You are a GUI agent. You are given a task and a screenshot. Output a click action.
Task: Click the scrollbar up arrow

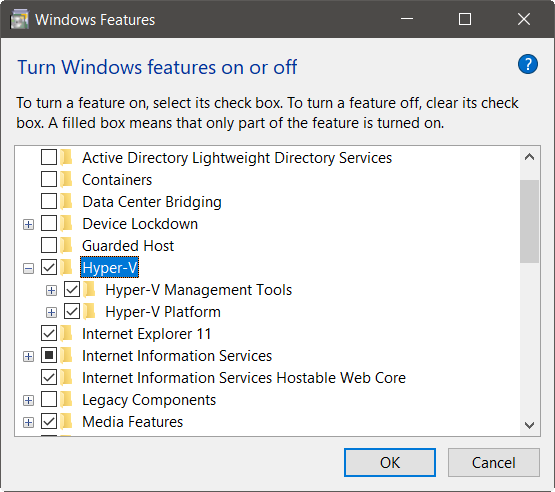(x=530, y=157)
